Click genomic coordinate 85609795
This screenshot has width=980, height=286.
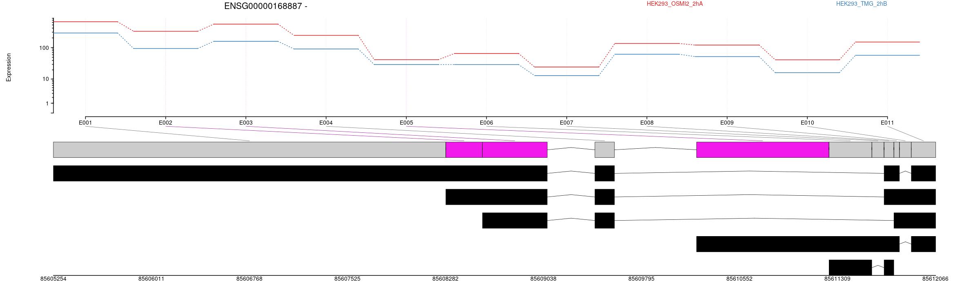[641, 279]
